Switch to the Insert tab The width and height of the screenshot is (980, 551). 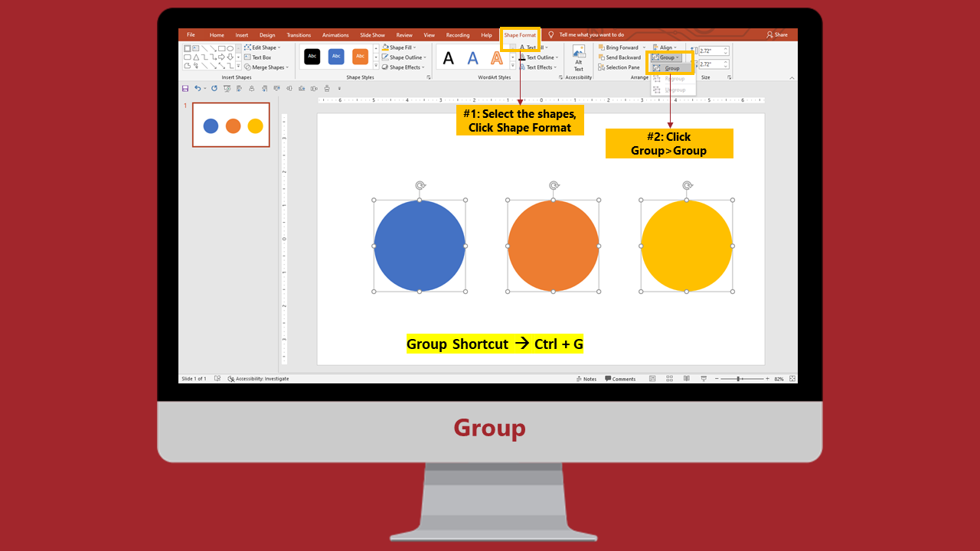[x=242, y=35]
